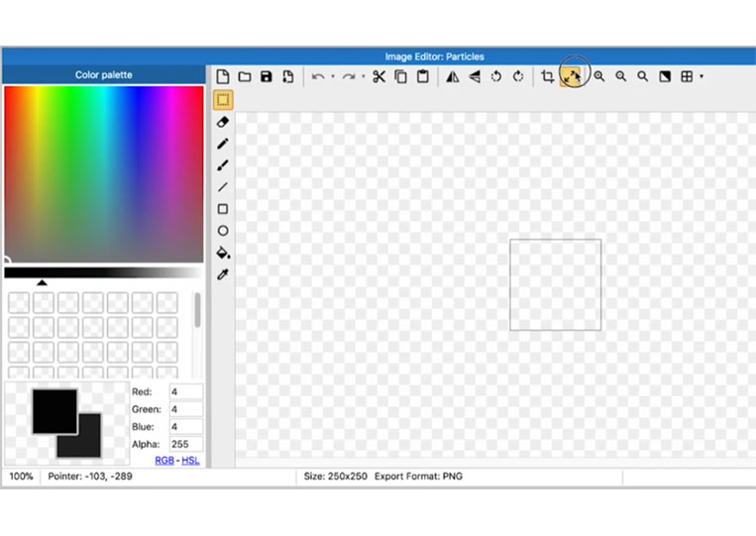
Task: Open the grid options dropdown arrow
Action: click(x=702, y=76)
